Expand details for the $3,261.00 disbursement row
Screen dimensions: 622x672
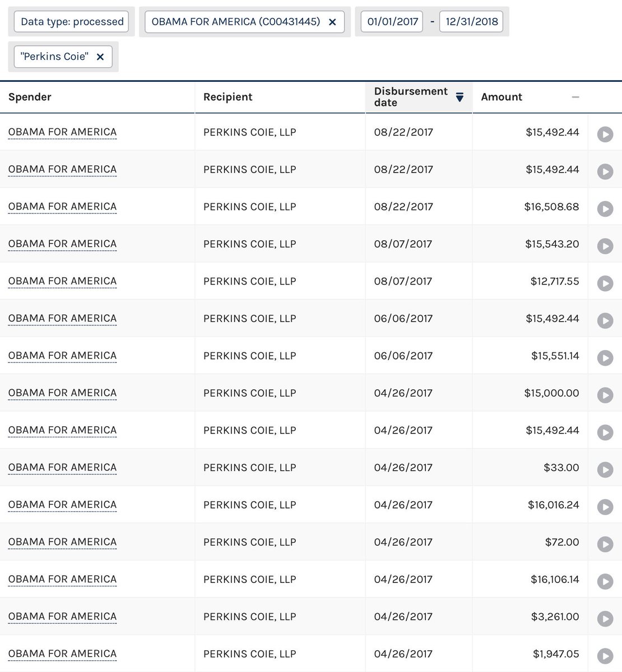pos(605,618)
